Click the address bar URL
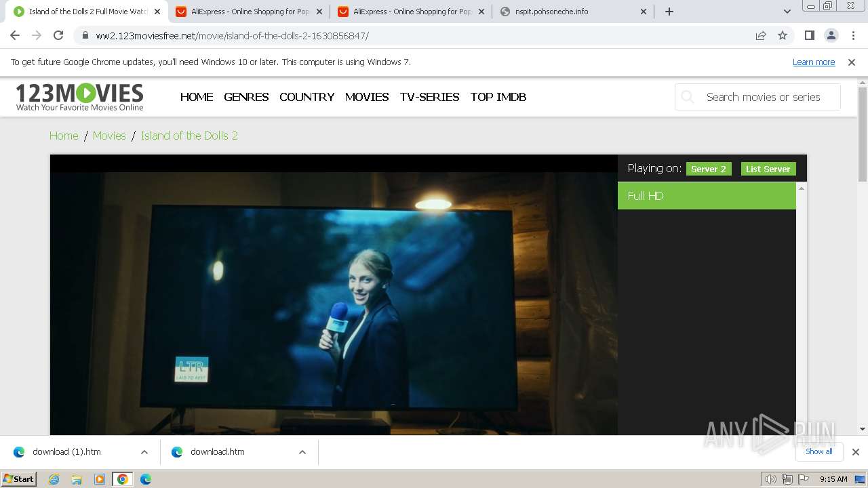 pyautogui.click(x=232, y=36)
